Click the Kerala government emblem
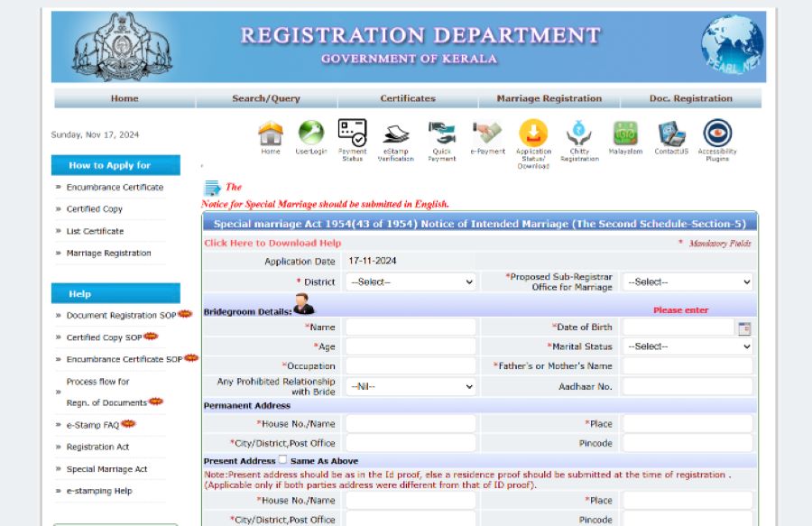Image resolution: width=812 pixels, height=526 pixels. 122,47
